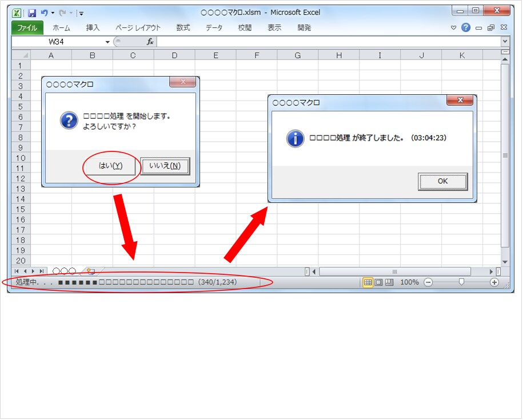Click the Name Box showing W34
This screenshot has width=523, height=420.
coord(57,42)
